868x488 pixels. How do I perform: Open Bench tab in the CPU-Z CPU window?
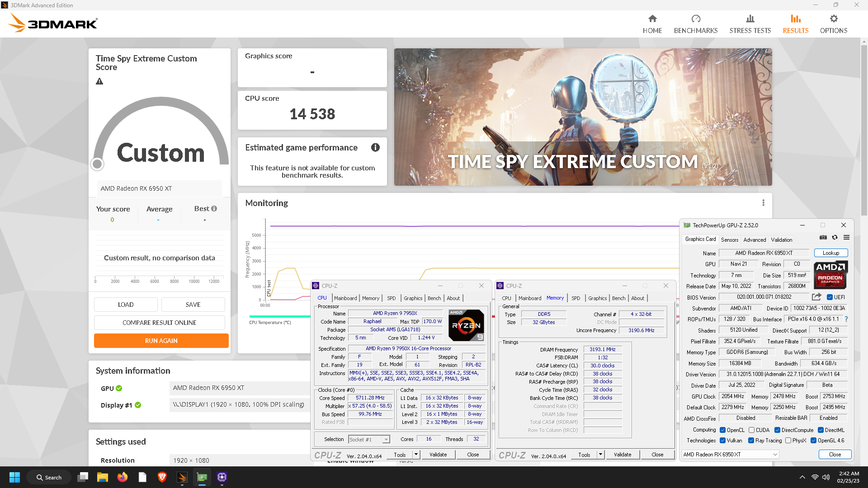pos(434,298)
